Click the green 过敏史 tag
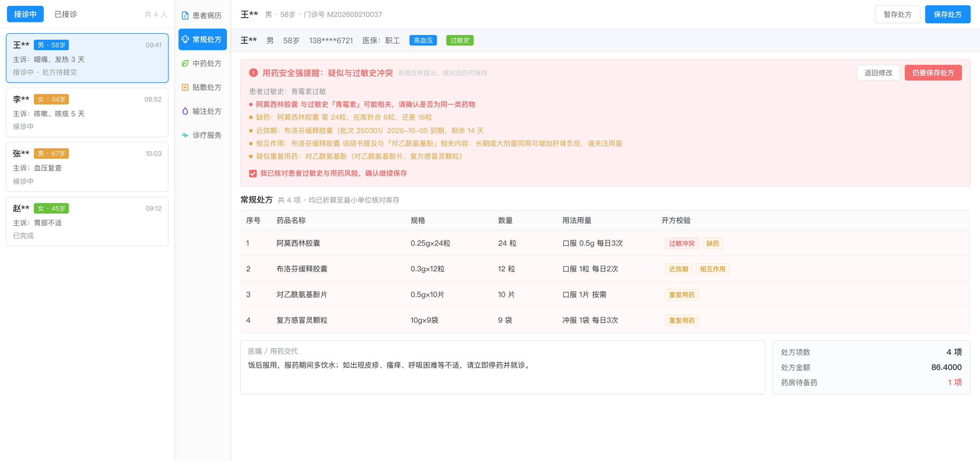This screenshot has height=461, width=980. (x=459, y=40)
